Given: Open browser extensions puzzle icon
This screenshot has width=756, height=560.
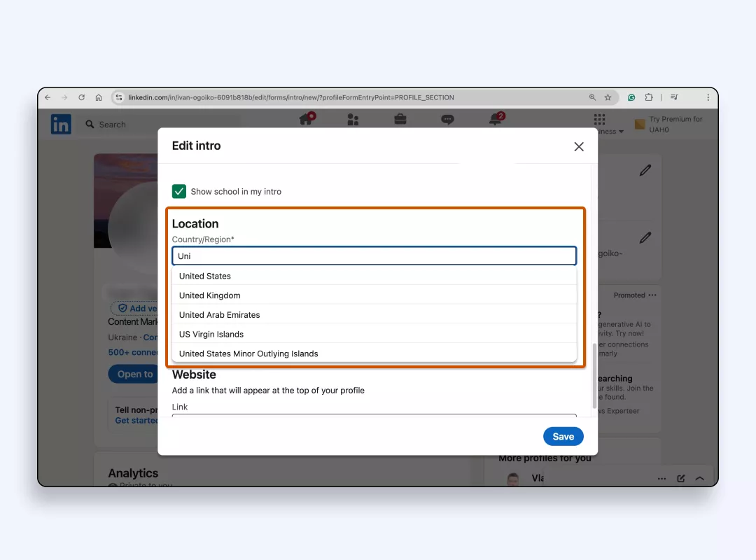Looking at the screenshot, I should click(x=649, y=97).
